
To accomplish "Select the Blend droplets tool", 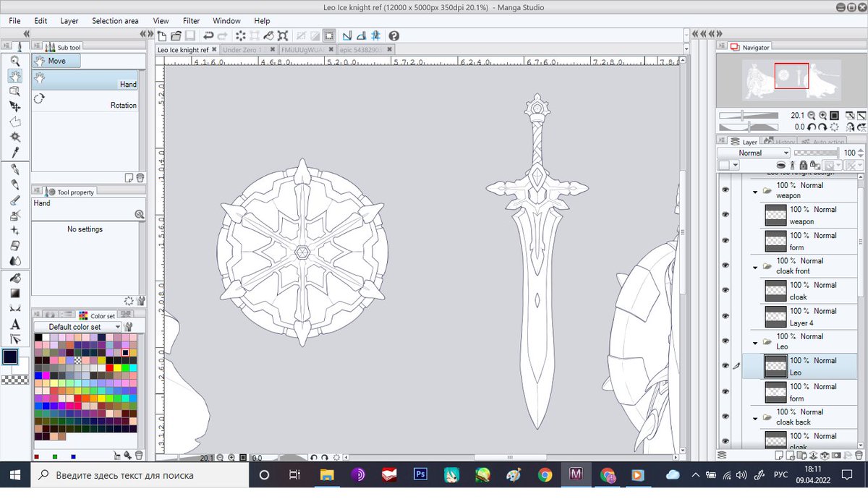I will click(x=15, y=260).
